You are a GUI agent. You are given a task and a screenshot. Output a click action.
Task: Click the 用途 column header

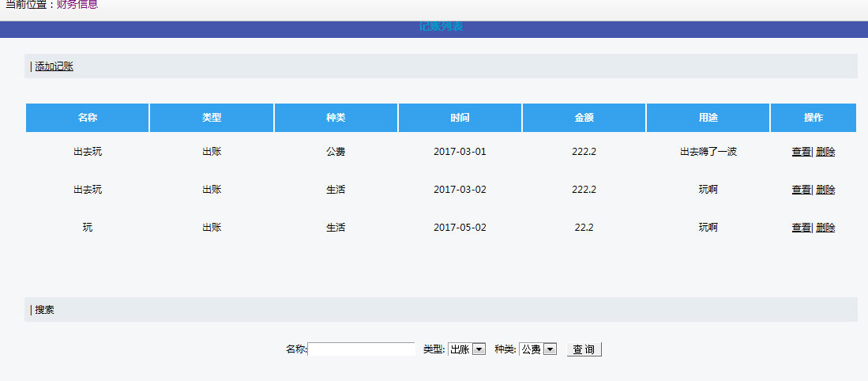point(708,118)
